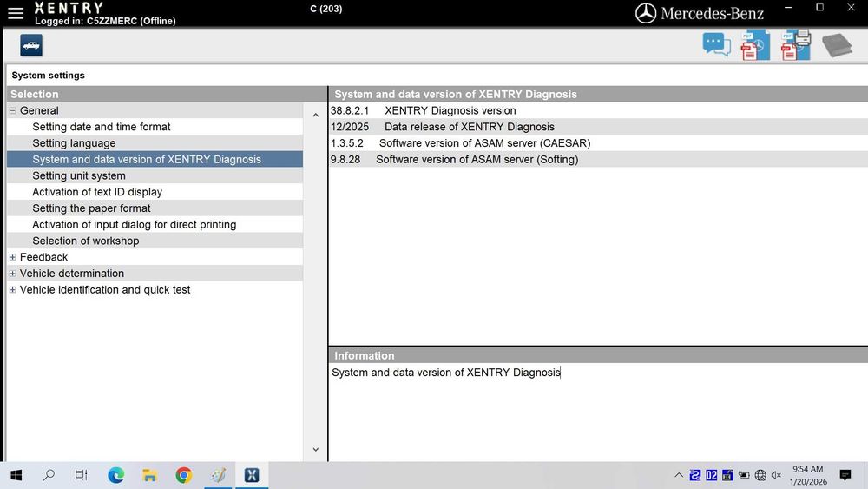The width and height of the screenshot is (868, 489).
Task: Open the XENTRY hamburger menu
Action: (x=16, y=13)
